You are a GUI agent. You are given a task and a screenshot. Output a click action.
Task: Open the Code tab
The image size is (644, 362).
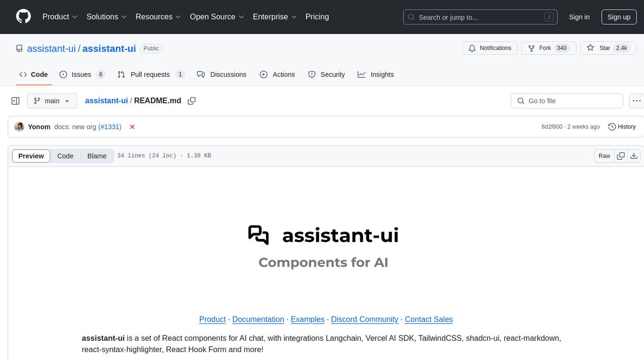pos(34,74)
